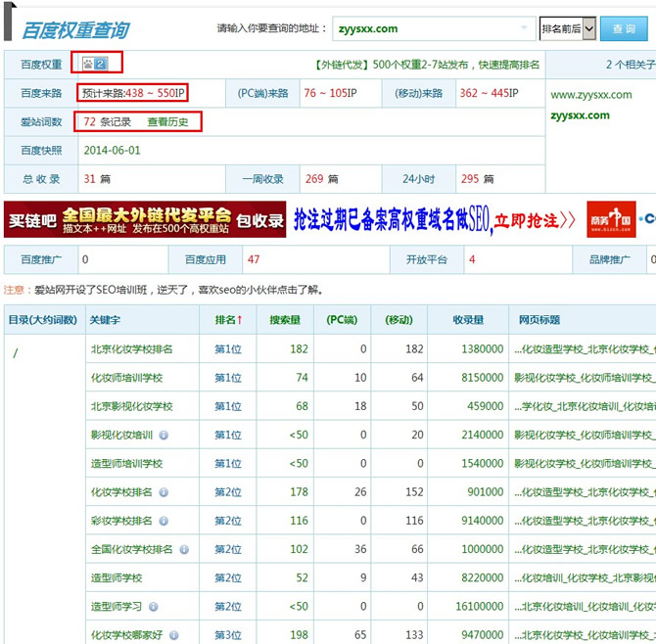Sort the table by 搜索量 header
This screenshot has height=644, width=656.
[x=287, y=319]
